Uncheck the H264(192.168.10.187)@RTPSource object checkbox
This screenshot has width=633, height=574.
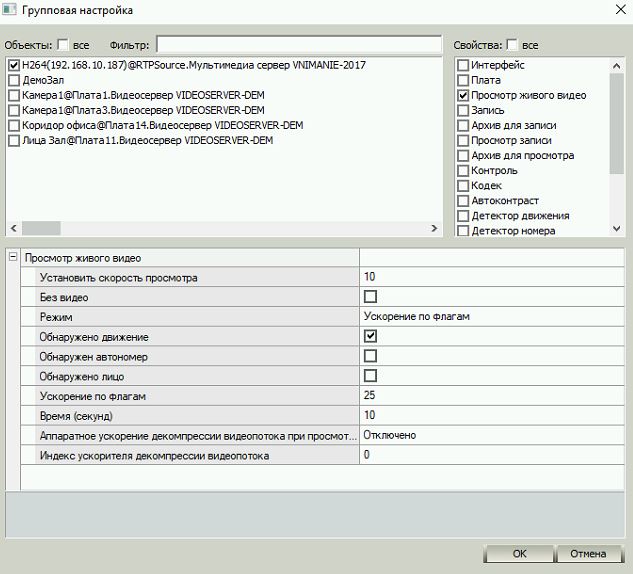pyautogui.click(x=14, y=65)
